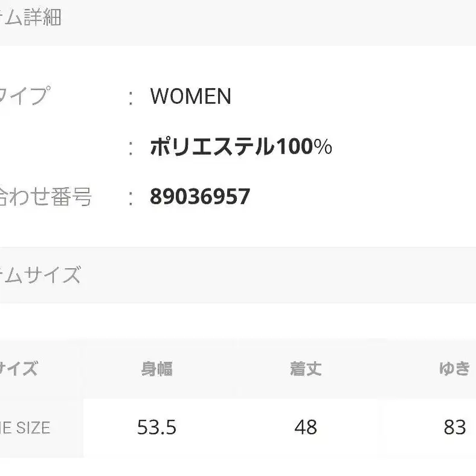Click the ポリエステル100% material text
The width and height of the screenshot is (476, 476).
240,147
